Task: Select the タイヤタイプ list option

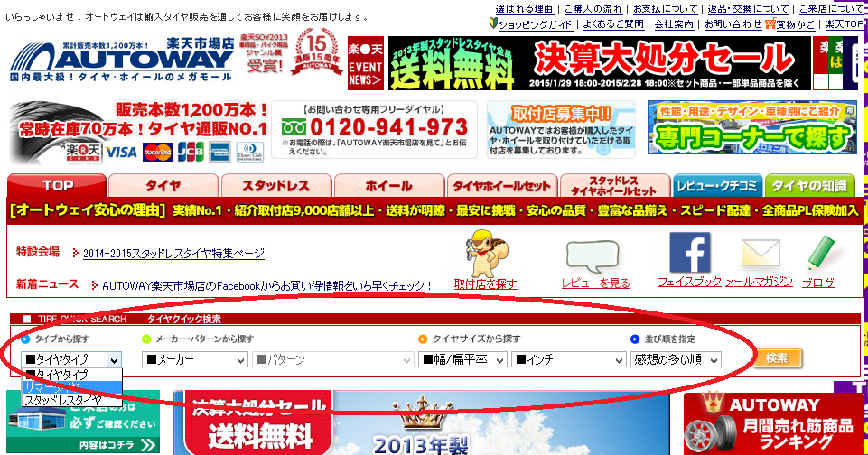Action: pyautogui.click(x=71, y=375)
